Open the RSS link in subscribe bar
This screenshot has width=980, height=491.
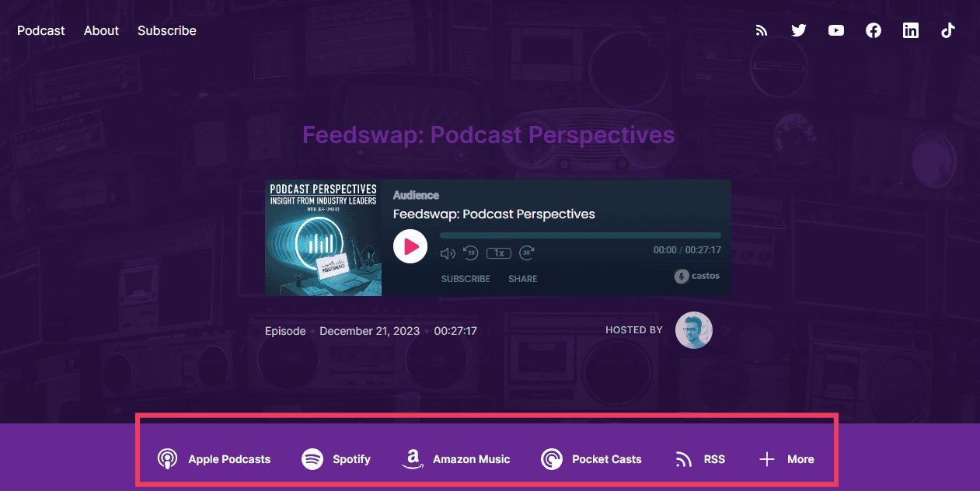coord(699,459)
